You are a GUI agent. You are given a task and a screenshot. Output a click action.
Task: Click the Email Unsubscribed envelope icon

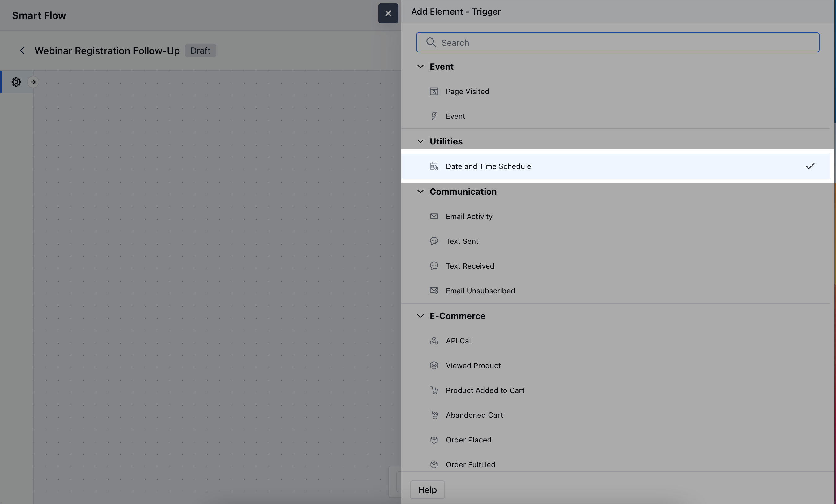434,291
